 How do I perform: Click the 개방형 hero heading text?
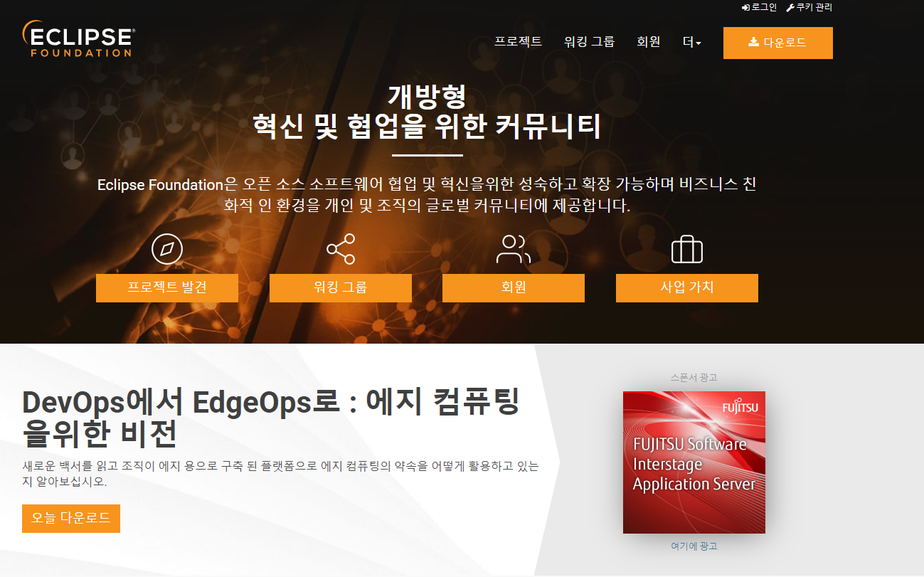click(428, 96)
